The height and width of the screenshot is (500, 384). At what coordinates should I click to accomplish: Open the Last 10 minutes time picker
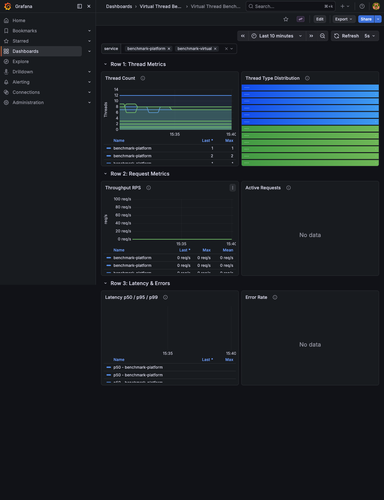point(277,36)
